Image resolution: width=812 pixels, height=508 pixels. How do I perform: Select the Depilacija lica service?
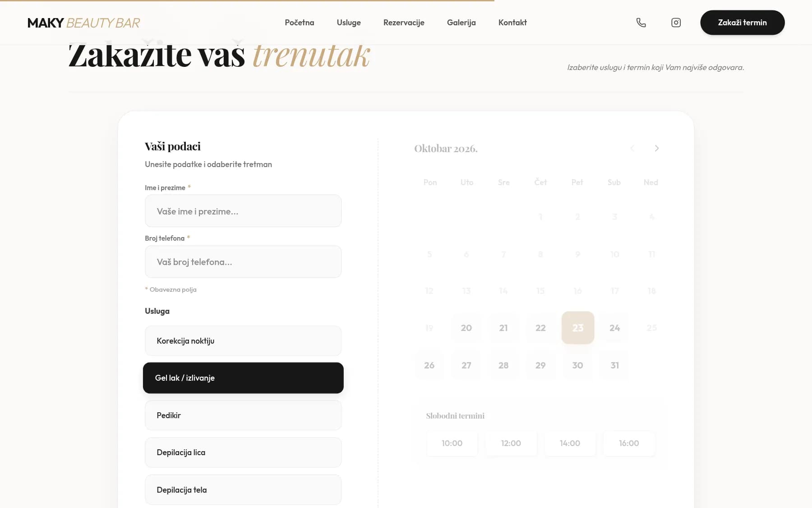click(x=243, y=452)
